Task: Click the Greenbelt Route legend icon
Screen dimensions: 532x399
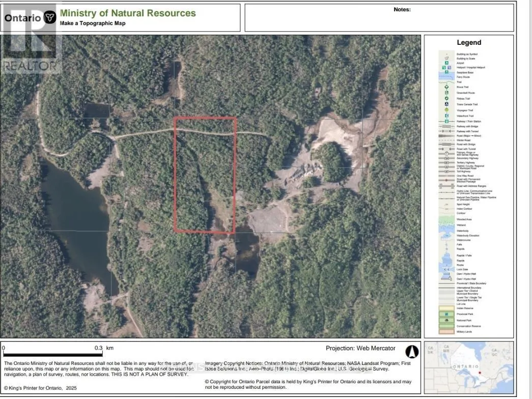Action: (446, 93)
